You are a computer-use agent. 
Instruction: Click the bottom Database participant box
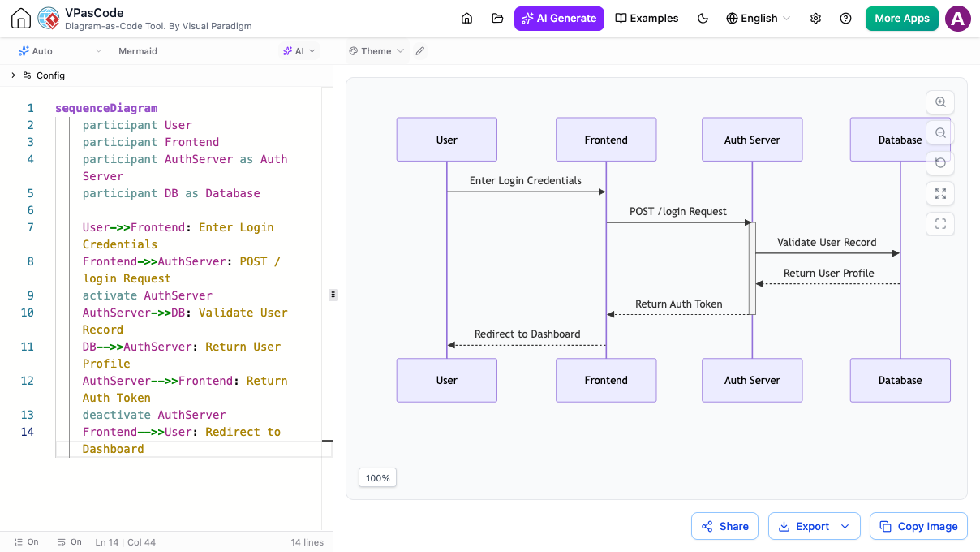coord(900,380)
